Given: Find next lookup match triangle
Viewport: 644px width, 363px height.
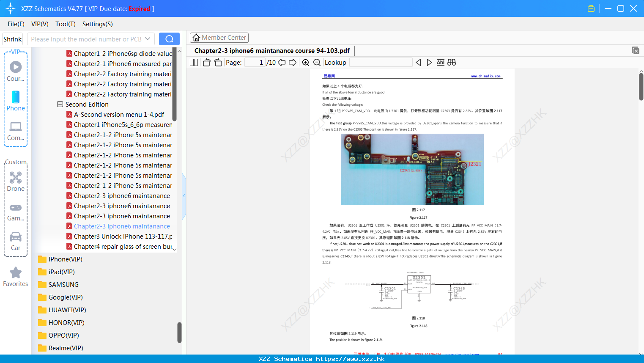Looking at the screenshot, I should coord(429,63).
